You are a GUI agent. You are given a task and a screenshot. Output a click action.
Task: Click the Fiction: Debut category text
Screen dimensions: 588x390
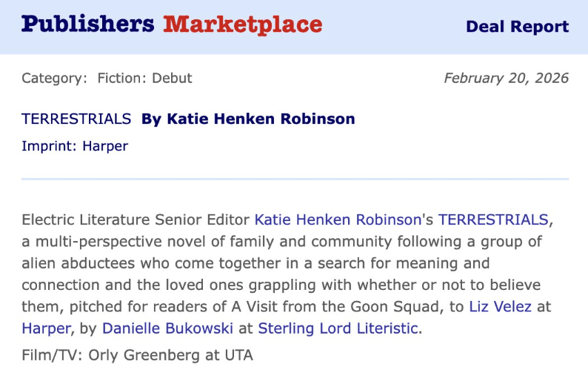tap(145, 78)
